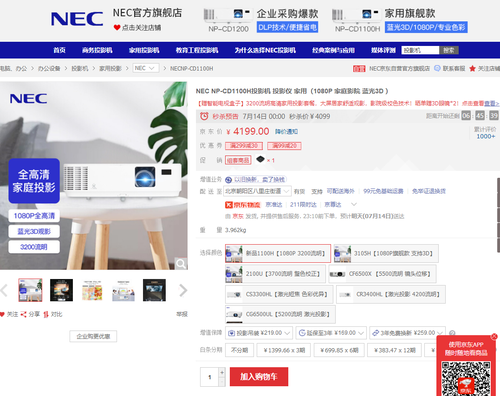This screenshot has height=396, width=500.
Task: Open the 1000+ cumulative reviews count
Action: [x=486, y=136]
